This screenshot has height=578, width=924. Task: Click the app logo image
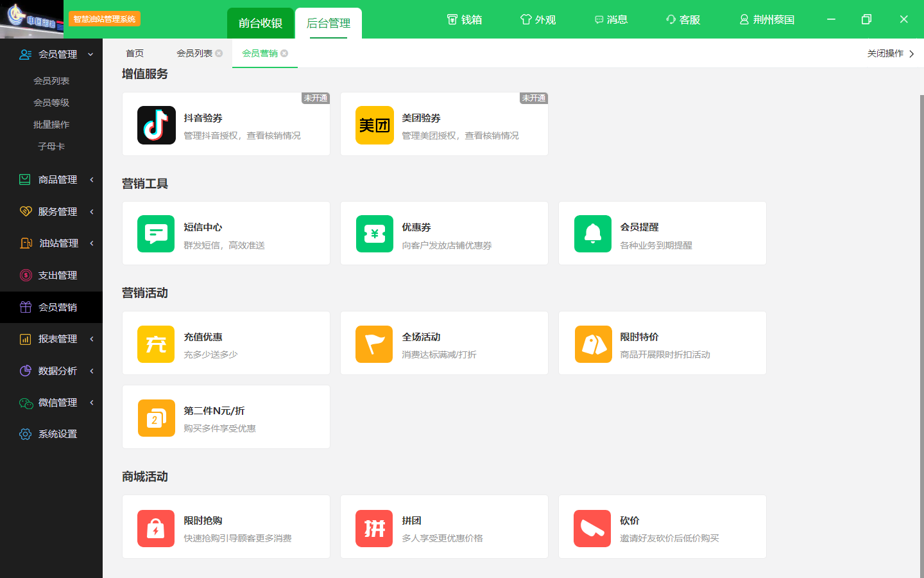31,19
